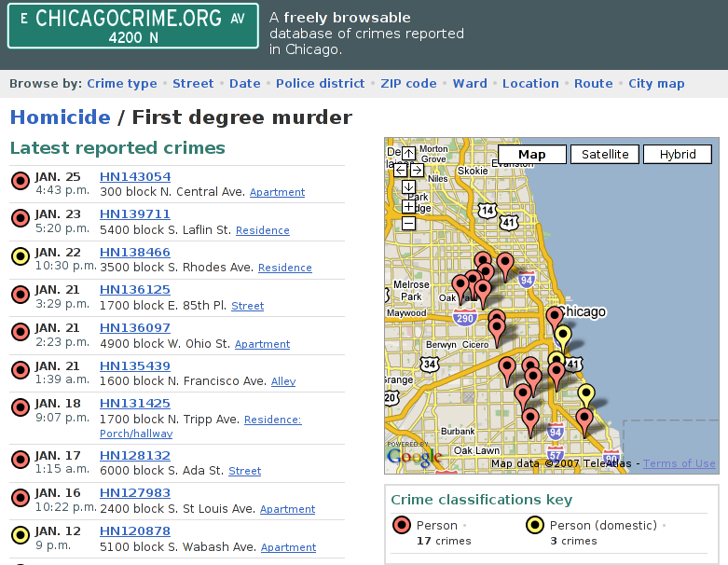Click Street link for E. 85th Pl.

click(x=247, y=306)
